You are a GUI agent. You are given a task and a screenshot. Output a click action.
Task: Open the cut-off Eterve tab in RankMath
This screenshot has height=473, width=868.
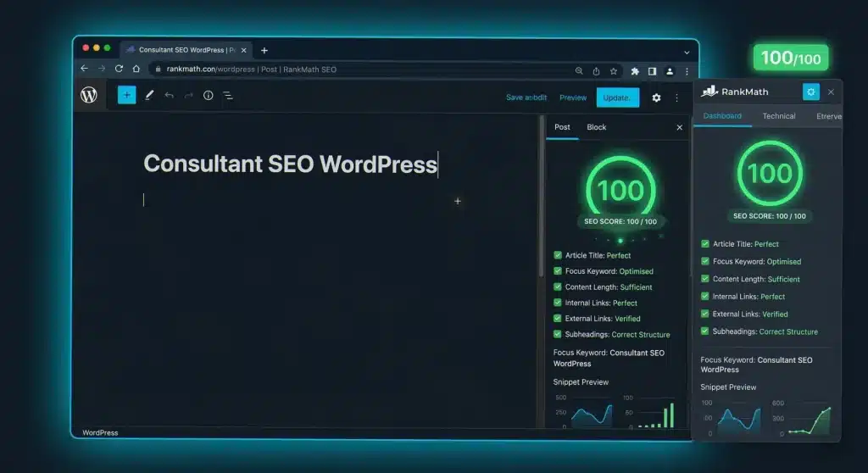(829, 116)
